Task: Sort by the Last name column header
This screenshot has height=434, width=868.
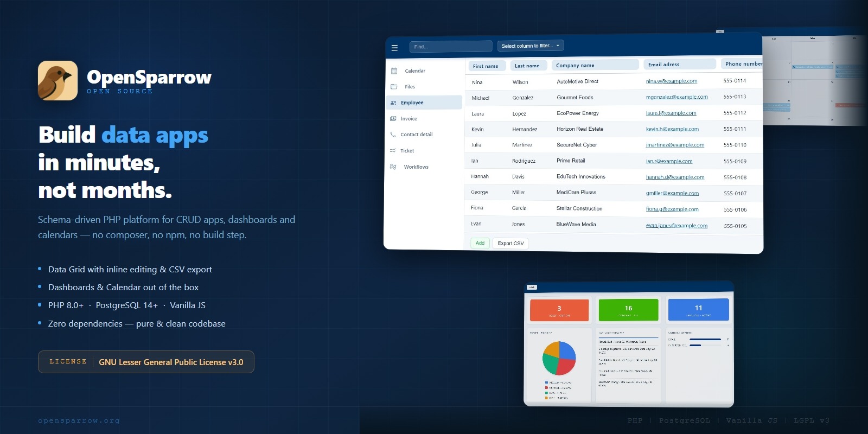Action: tap(527, 66)
